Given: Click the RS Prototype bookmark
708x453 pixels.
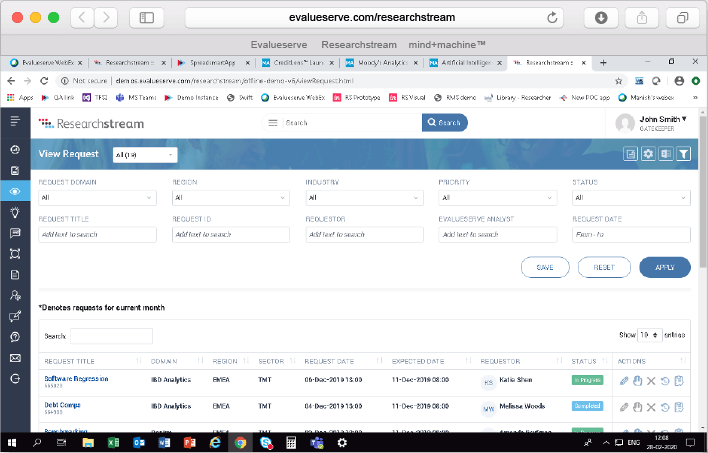Looking at the screenshot, I should point(357,98).
